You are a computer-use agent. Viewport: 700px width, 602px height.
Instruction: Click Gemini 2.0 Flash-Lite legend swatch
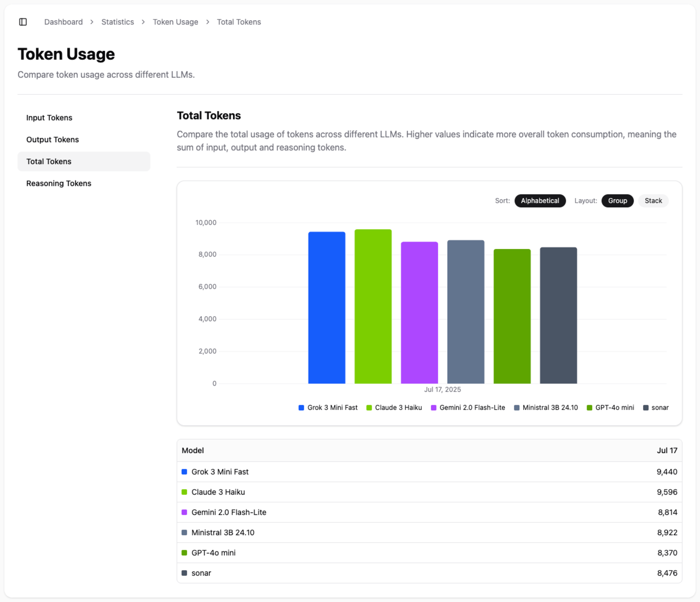click(434, 408)
